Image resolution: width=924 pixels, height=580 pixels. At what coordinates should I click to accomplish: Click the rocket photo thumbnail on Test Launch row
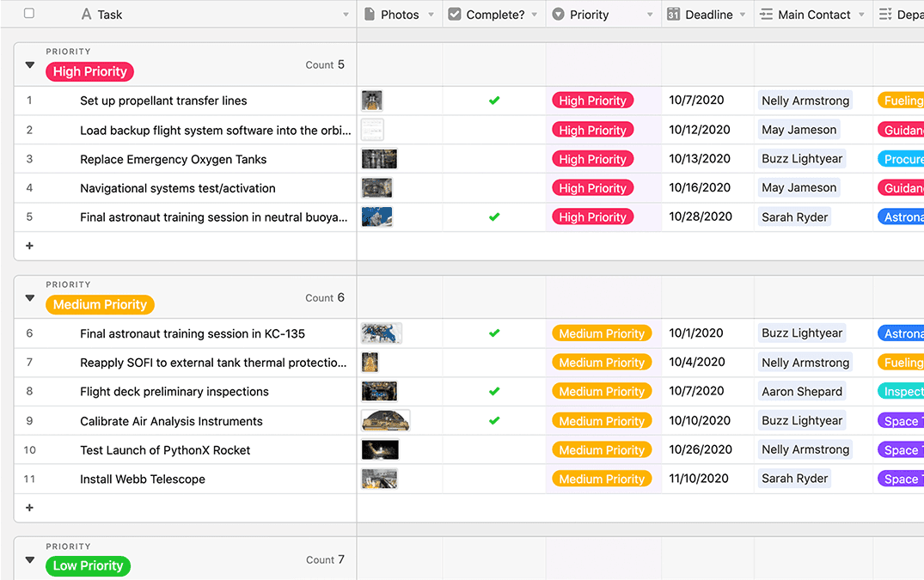click(379, 449)
